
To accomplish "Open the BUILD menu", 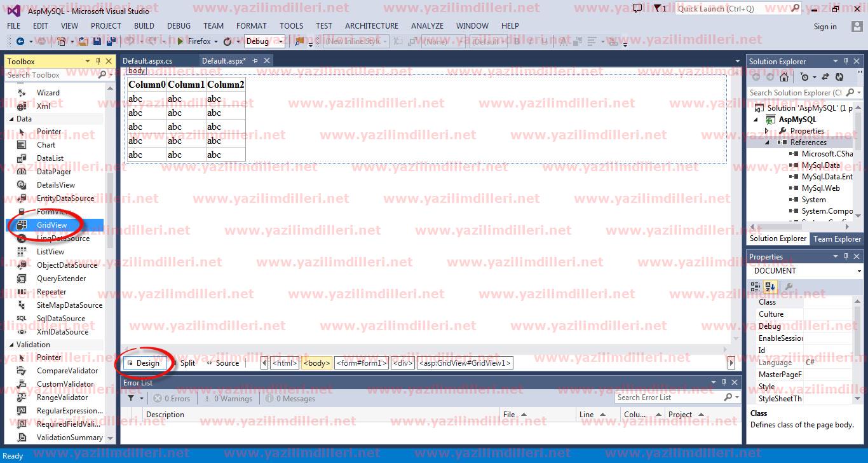I will pyautogui.click(x=144, y=25).
